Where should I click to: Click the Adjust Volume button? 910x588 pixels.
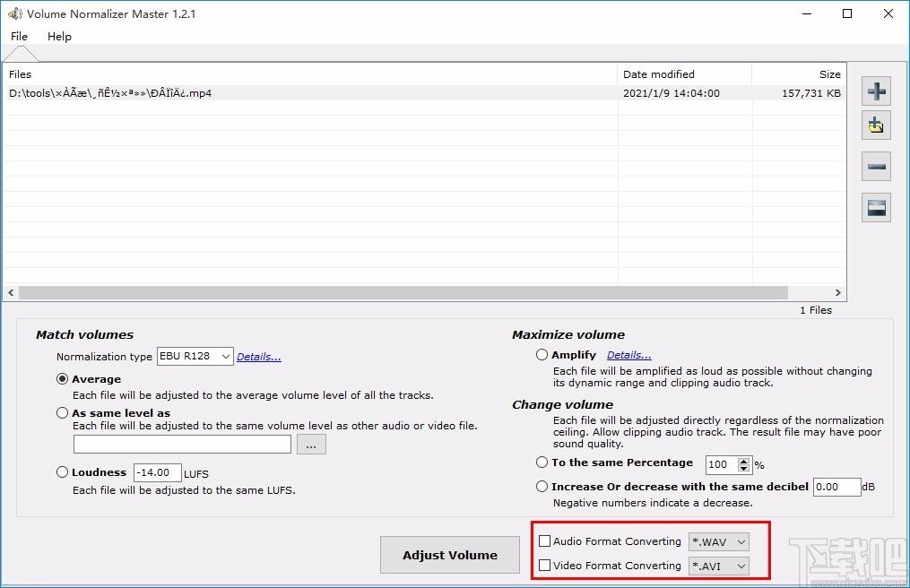(450, 555)
